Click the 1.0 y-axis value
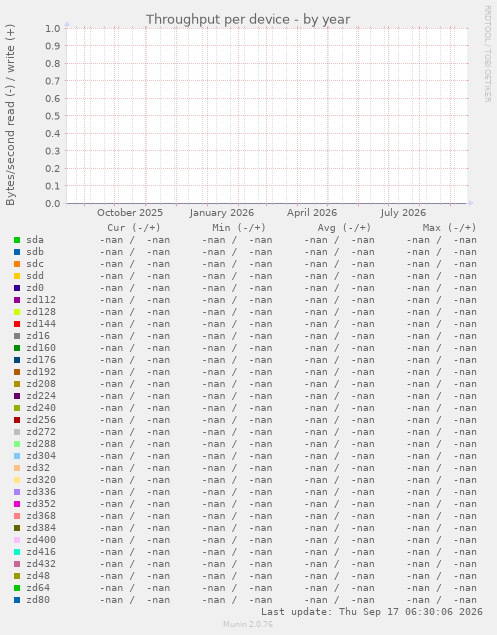This screenshot has width=497, height=635. [x=53, y=29]
